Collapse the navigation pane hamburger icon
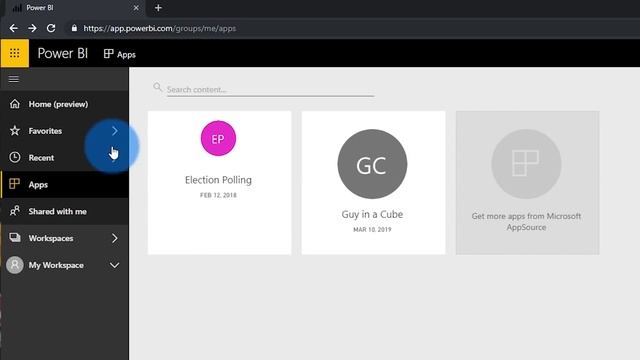 (14, 79)
